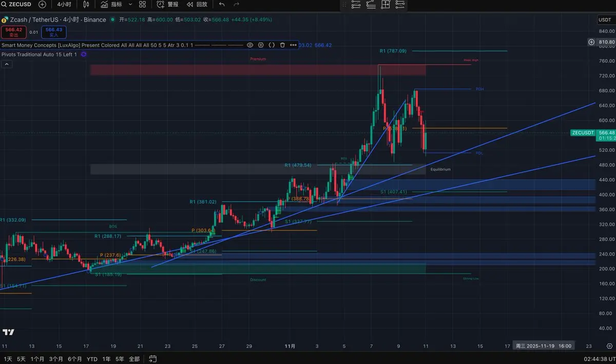Toggle visibility of Smart Money Concepts indicator
The height and width of the screenshot is (364, 616).
pyautogui.click(x=250, y=45)
